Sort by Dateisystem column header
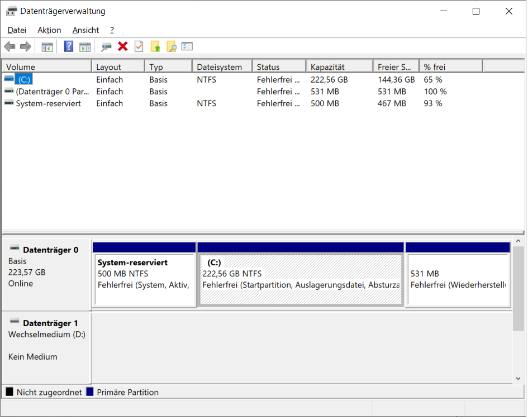 coord(222,66)
